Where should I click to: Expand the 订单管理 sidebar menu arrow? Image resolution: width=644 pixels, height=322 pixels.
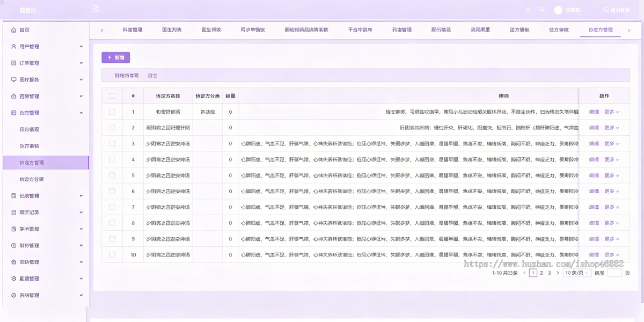click(x=81, y=63)
